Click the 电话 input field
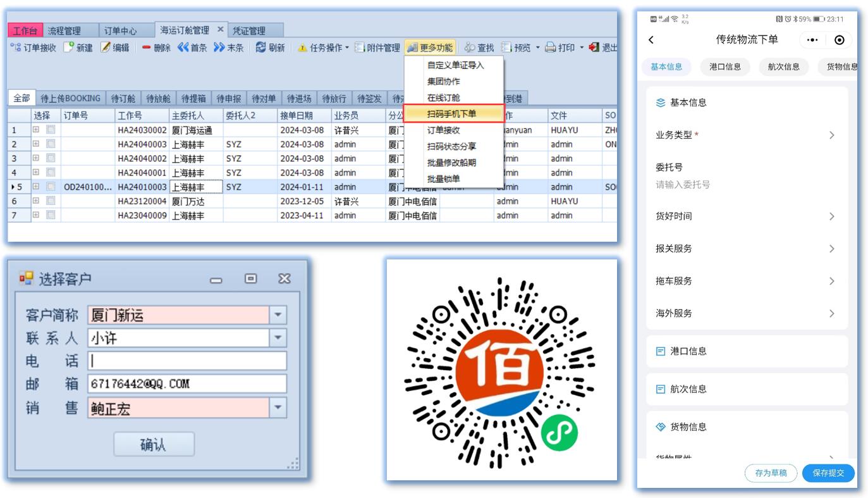 (x=187, y=361)
